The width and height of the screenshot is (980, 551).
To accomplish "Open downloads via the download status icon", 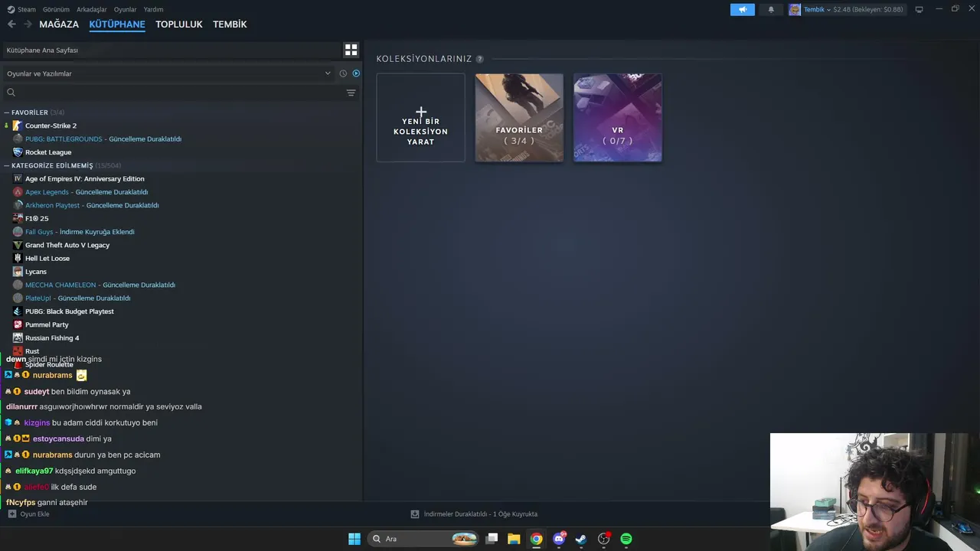I will pos(415,514).
